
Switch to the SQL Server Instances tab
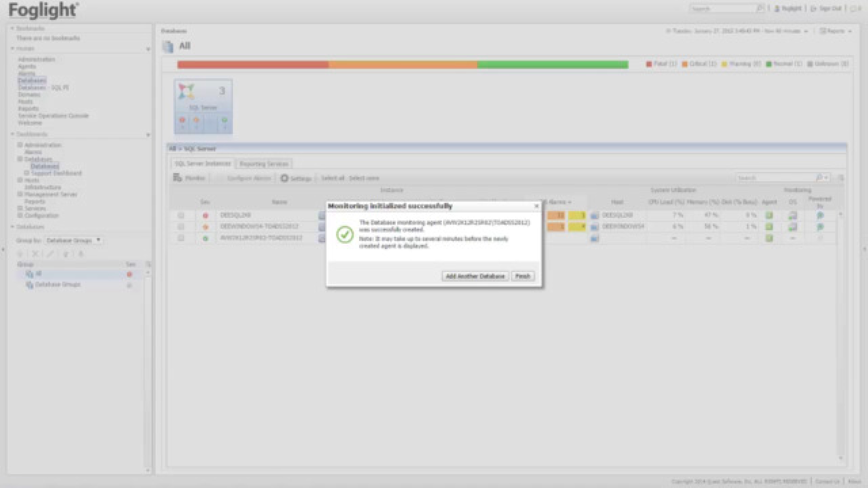point(203,164)
